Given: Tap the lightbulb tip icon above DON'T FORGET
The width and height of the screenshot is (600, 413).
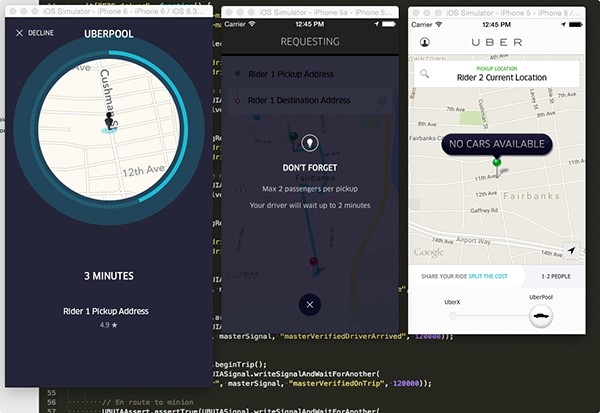Looking at the screenshot, I should point(310,143).
